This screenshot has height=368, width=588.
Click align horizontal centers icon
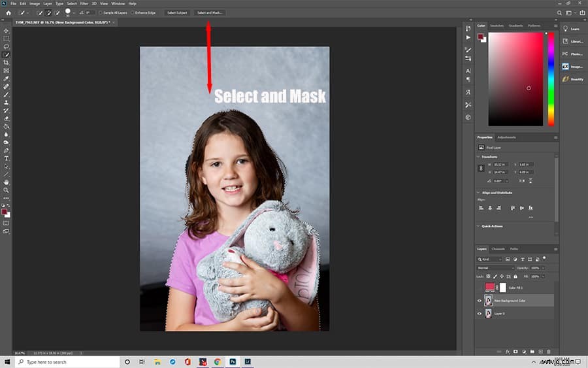pos(490,208)
